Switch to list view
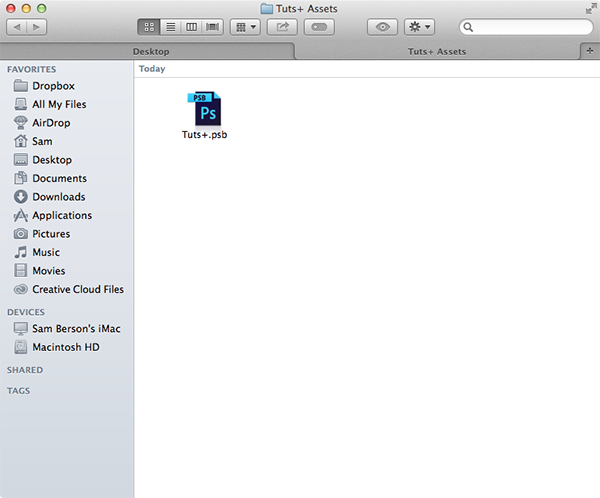Image resolution: width=600 pixels, height=498 pixels. pyautogui.click(x=171, y=27)
